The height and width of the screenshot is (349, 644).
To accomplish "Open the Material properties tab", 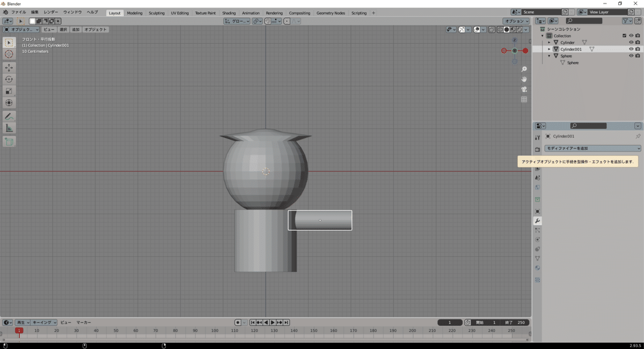I will pos(537,268).
